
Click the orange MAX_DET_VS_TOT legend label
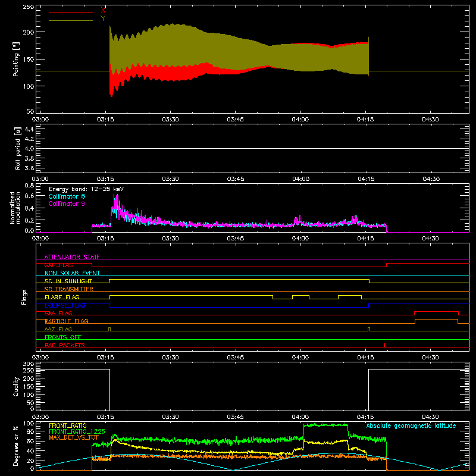tap(74, 438)
